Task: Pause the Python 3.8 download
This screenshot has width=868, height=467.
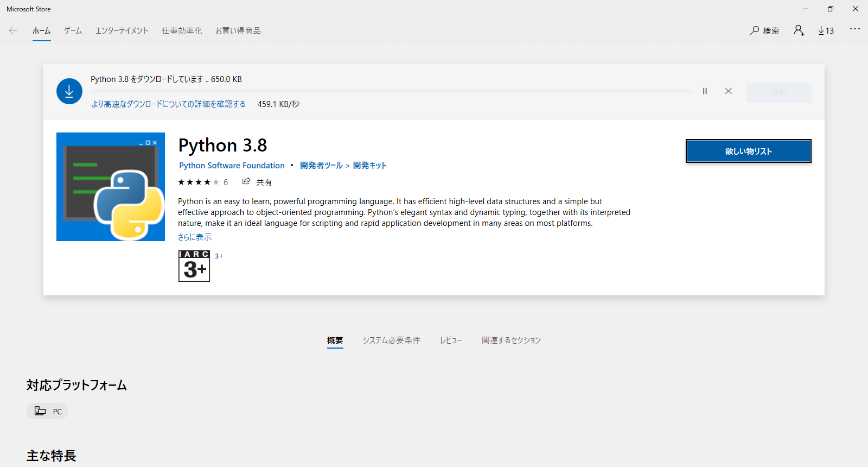Action: pos(705,91)
